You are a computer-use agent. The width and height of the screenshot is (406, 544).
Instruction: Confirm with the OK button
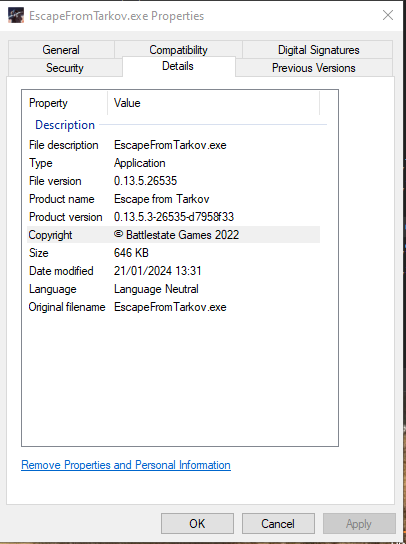197,524
